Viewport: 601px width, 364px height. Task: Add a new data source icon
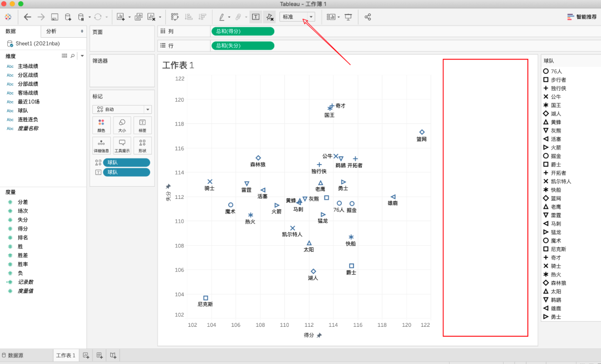click(68, 17)
